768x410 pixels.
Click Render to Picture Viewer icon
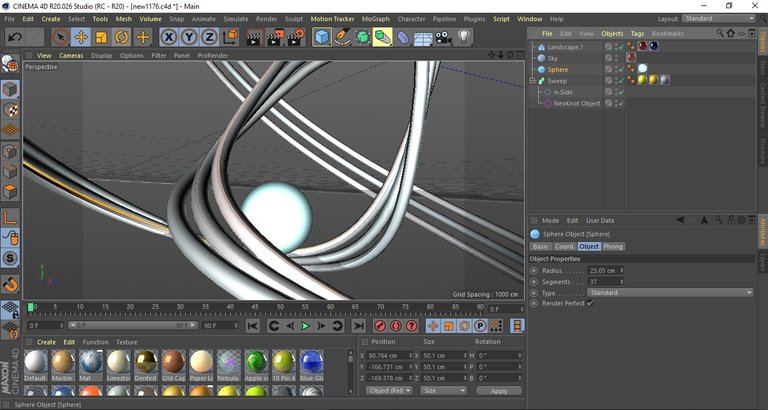[273, 37]
